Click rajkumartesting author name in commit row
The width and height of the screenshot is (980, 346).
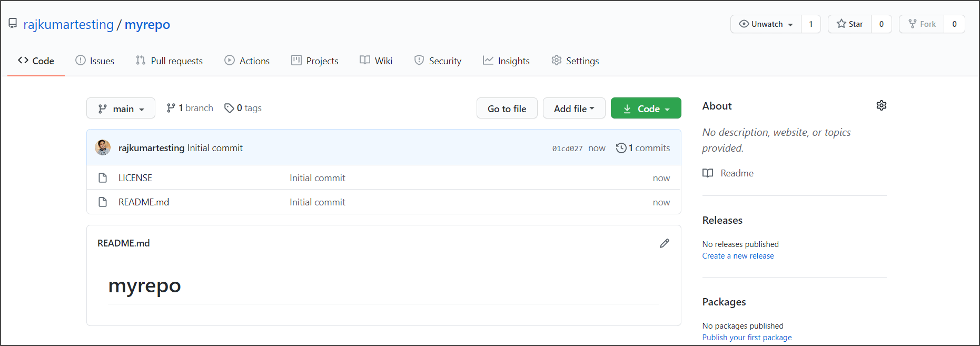(151, 148)
